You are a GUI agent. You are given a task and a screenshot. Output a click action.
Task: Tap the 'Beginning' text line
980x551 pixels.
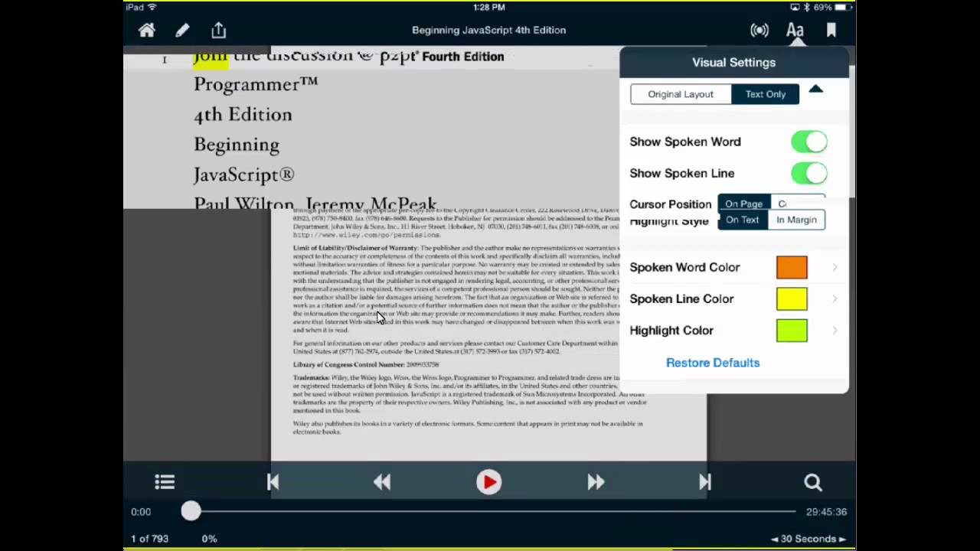[237, 145]
